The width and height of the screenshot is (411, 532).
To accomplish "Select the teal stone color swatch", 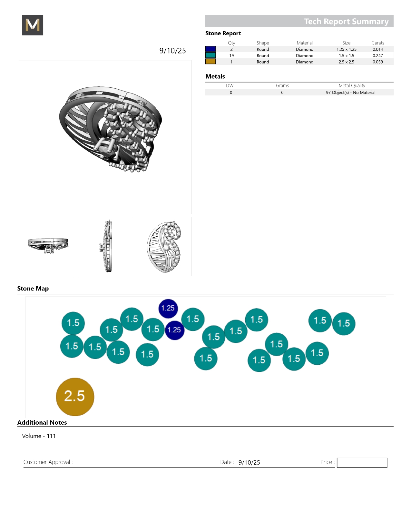I will point(210,55).
